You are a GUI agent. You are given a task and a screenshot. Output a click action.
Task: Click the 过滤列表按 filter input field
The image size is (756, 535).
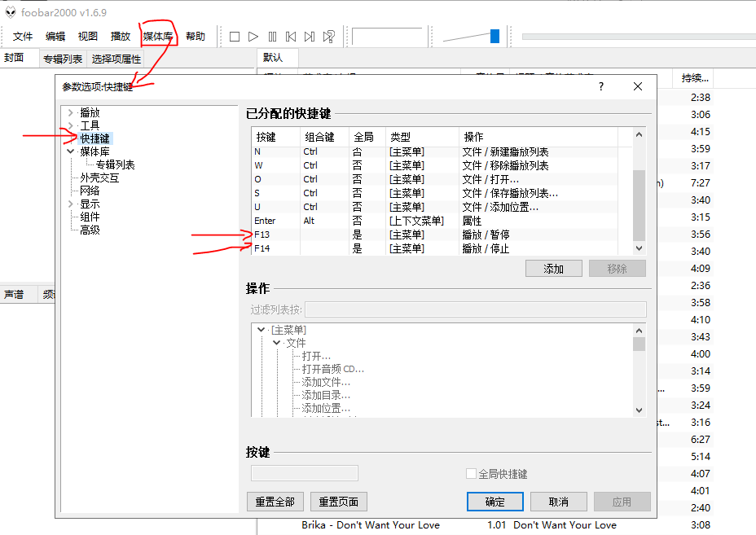pos(475,309)
